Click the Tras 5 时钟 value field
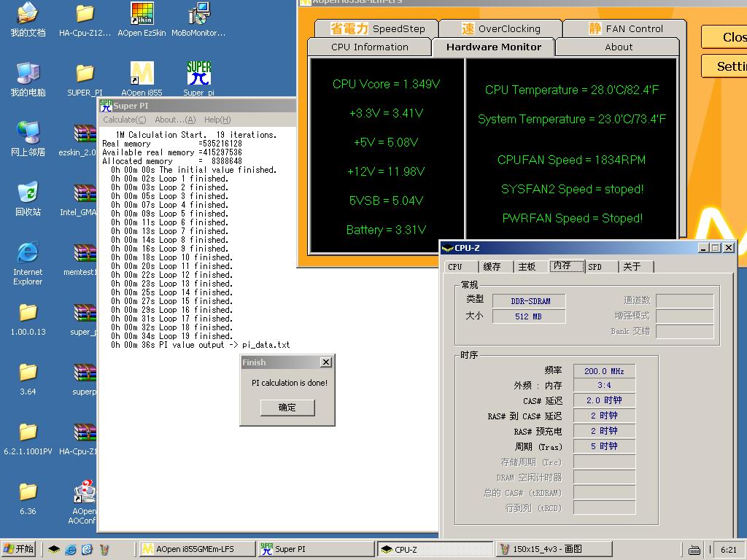Screen dimensions: 747x560 [x=604, y=446]
